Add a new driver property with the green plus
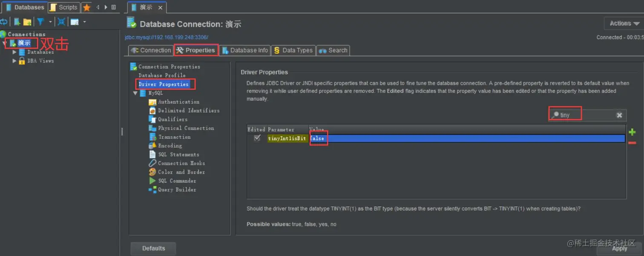644x256 pixels. 632,132
